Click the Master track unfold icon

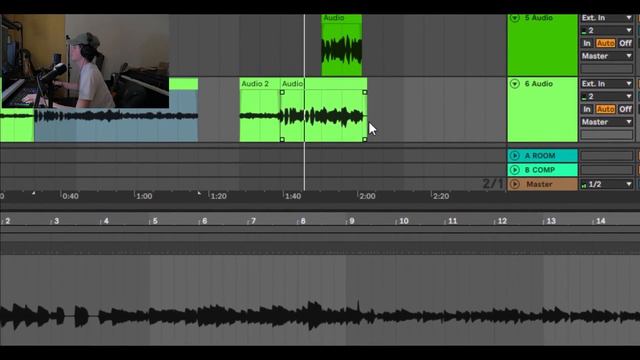[x=515, y=184]
